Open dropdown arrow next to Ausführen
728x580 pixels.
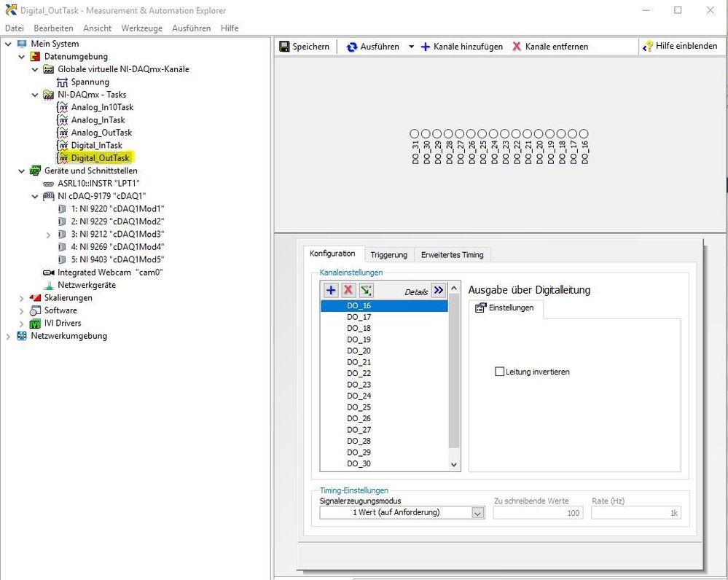[x=411, y=47]
